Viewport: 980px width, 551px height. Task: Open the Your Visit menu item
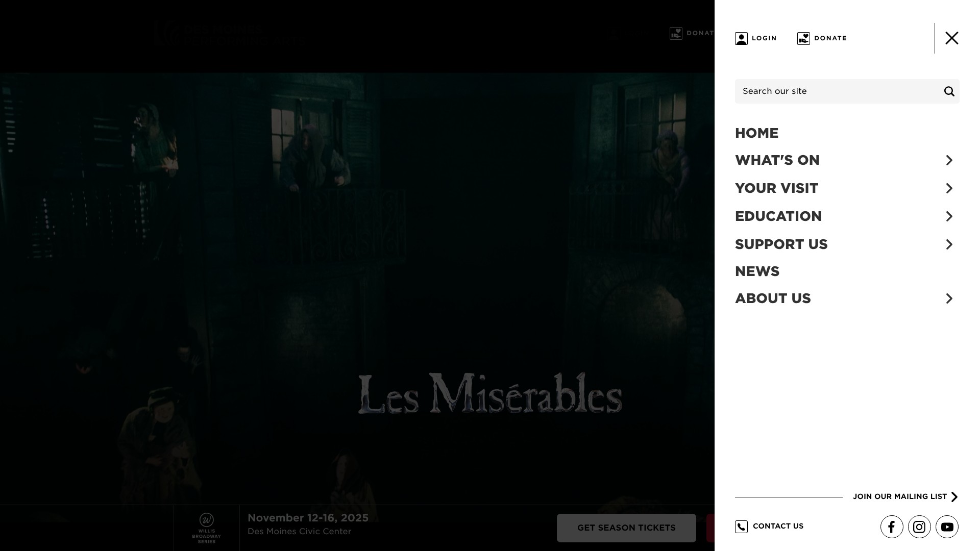776,188
